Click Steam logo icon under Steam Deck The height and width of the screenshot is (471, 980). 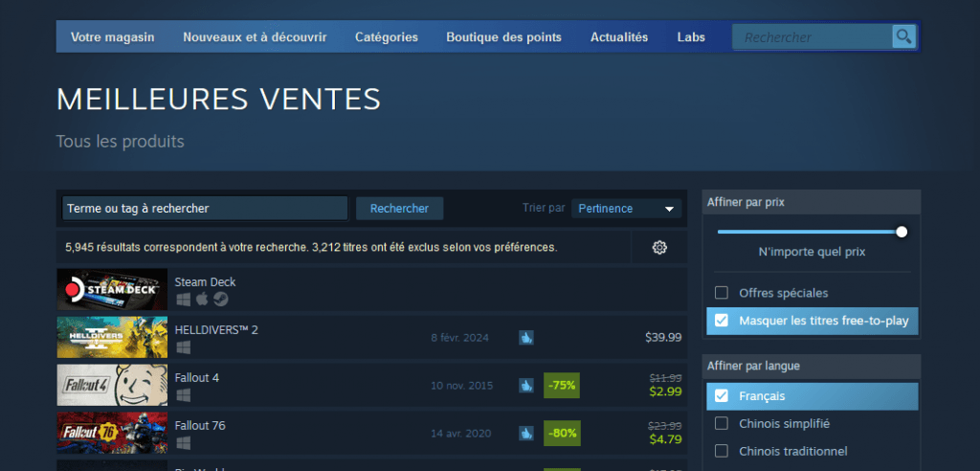pos(220,300)
